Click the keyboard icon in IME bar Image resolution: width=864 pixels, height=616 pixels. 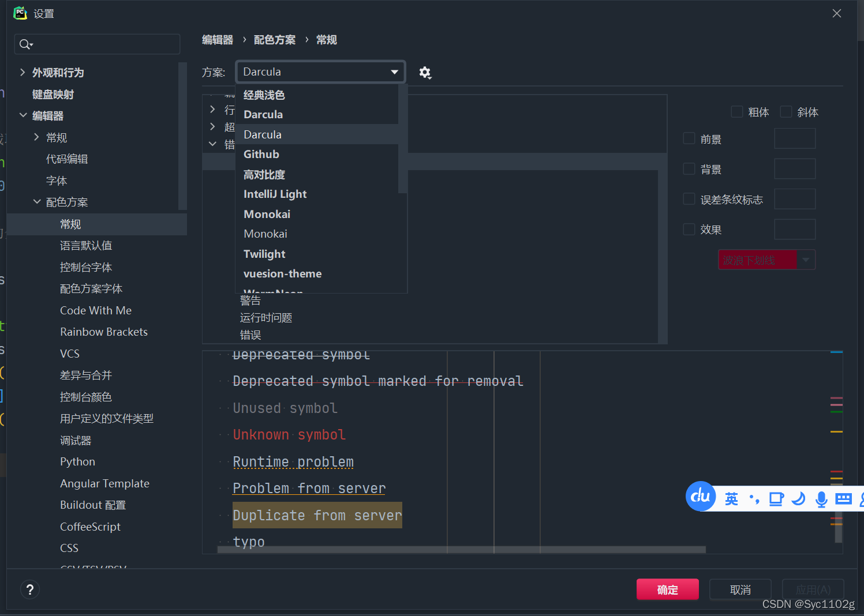click(x=843, y=498)
